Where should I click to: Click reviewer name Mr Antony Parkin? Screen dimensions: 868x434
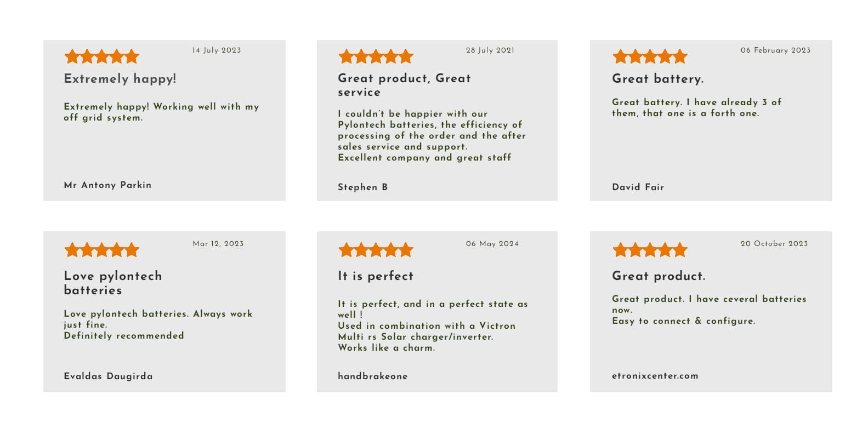pos(107,185)
